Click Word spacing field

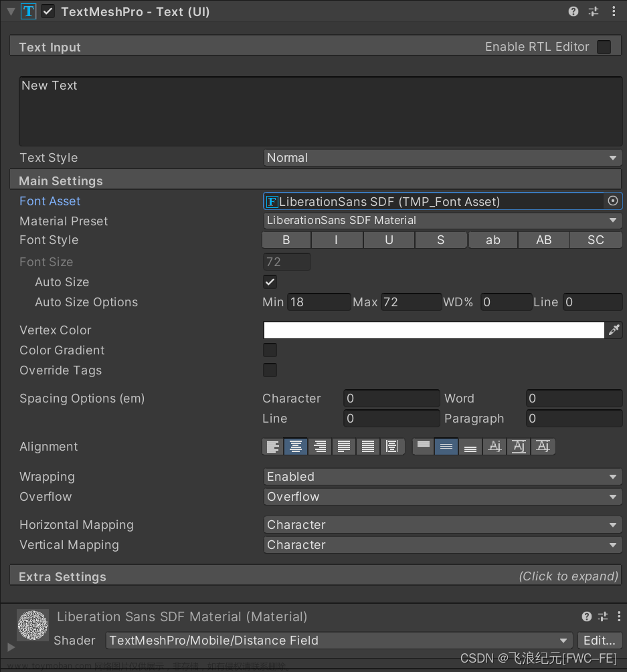(x=574, y=398)
